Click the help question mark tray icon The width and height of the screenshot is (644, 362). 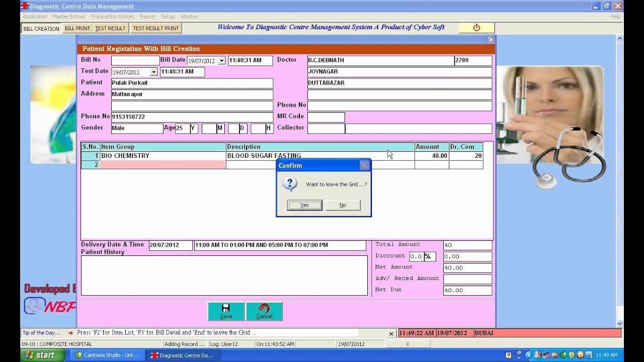click(x=509, y=355)
